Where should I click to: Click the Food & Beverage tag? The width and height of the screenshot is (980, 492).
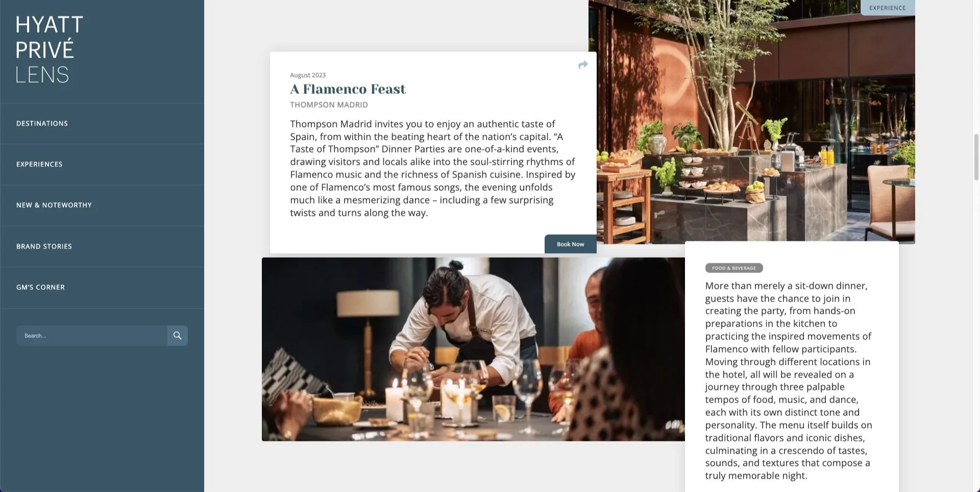coord(734,268)
